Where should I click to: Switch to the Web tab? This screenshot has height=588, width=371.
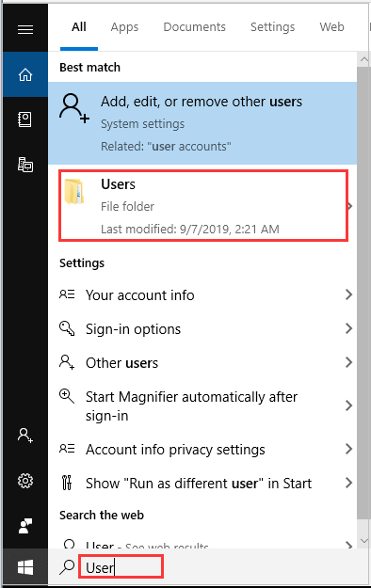pyautogui.click(x=332, y=27)
